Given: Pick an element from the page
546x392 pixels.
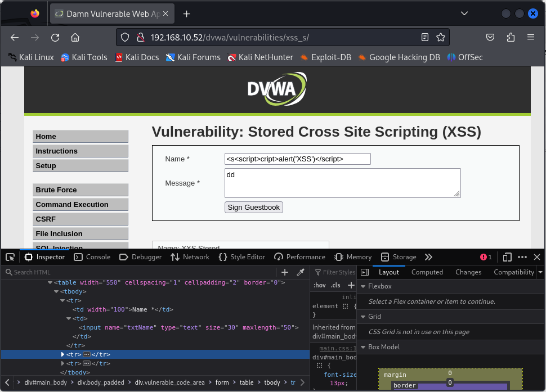Looking at the screenshot, I should coord(10,257).
